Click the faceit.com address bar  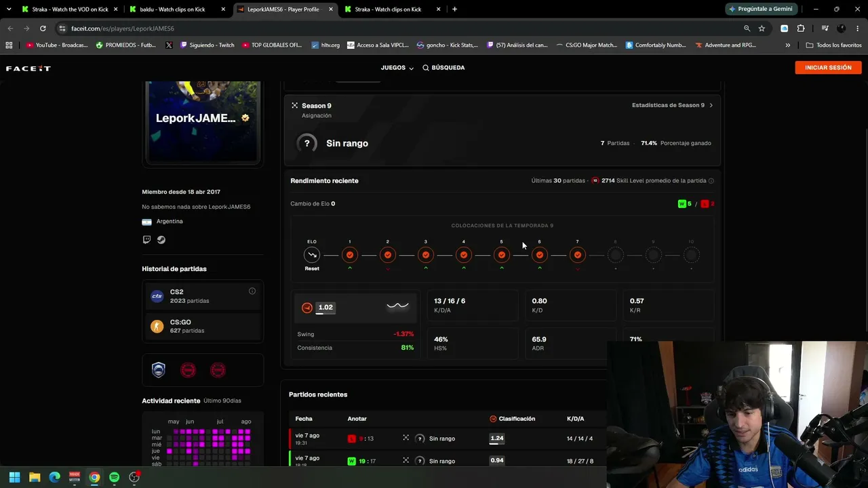400,28
